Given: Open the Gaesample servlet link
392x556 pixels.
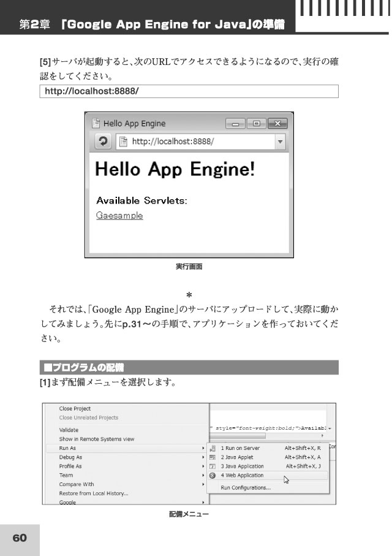Looking at the screenshot, I should tap(119, 216).
